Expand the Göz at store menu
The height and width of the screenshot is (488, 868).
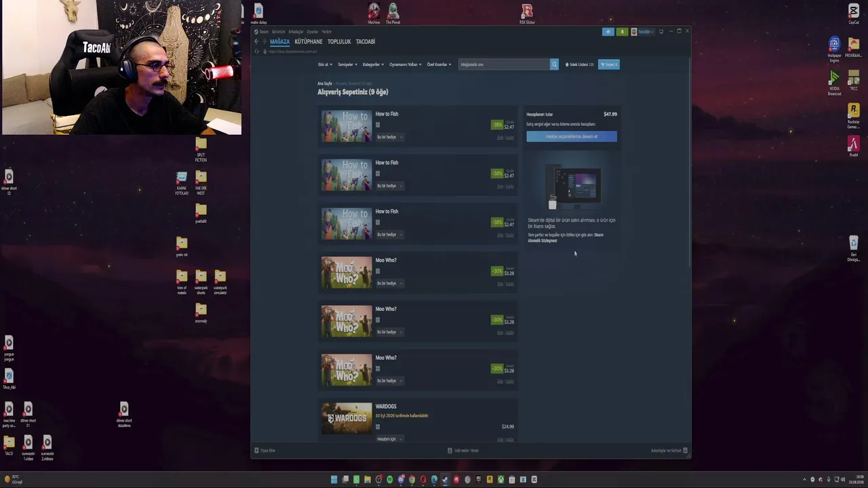[x=325, y=64]
